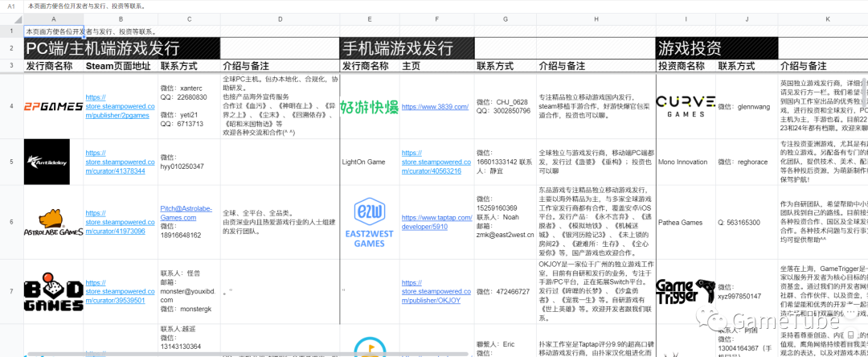Viewport: 868px width, 357px height.
Task: Select row 7 header
Action: [11, 291]
